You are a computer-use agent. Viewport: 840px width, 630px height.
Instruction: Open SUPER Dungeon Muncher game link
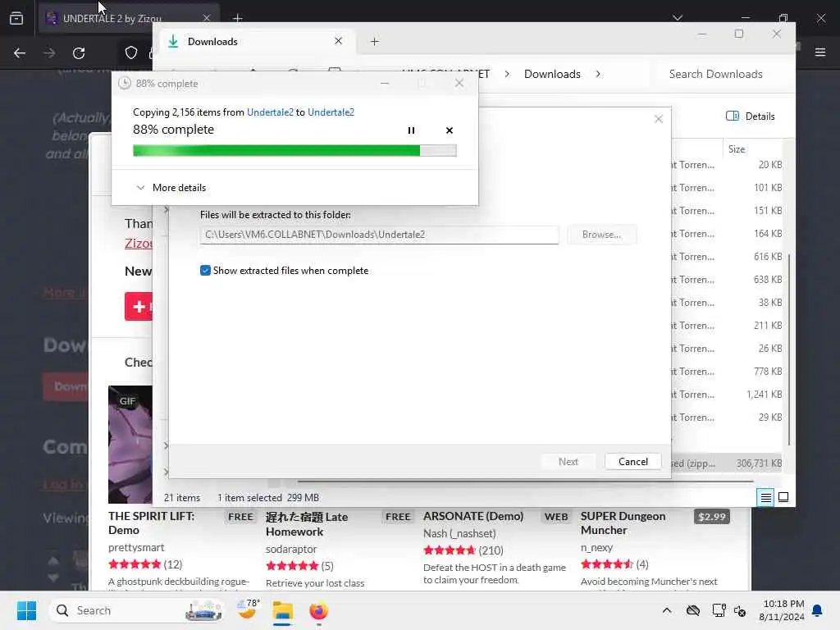[x=623, y=523]
